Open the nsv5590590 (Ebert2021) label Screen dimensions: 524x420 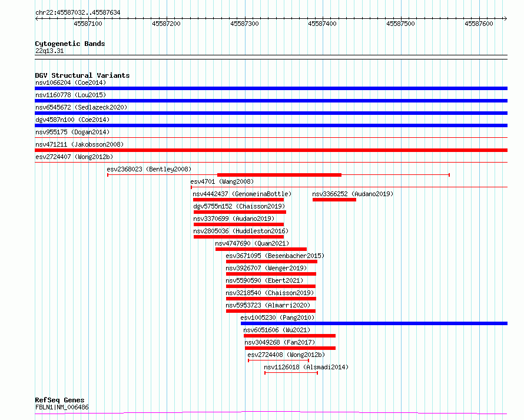tap(264, 280)
